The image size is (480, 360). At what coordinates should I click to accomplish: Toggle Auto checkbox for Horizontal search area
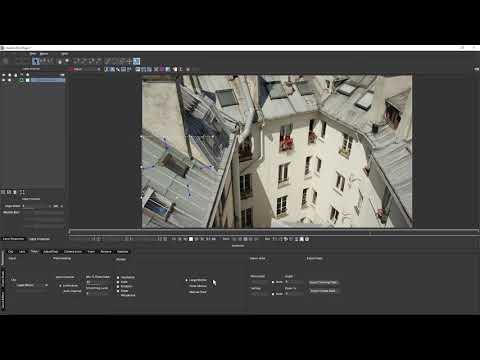pyautogui.click(x=273, y=282)
